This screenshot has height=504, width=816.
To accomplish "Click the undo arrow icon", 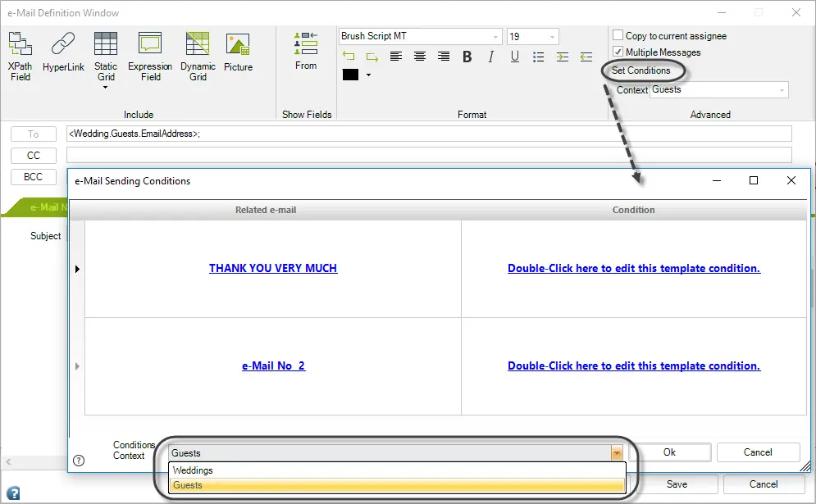I will point(349,57).
